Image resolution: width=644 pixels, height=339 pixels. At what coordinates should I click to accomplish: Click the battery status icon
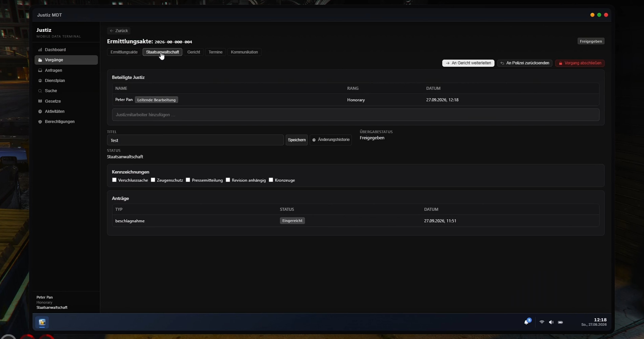[x=560, y=322]
